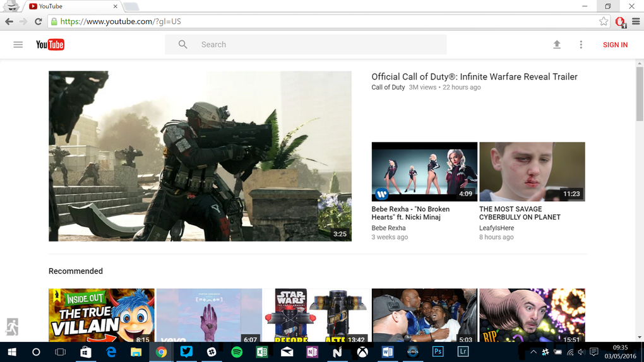The height and width of the screenshot is (362, 644).
Task: Launch Excel from the taskbar
Action: click(x=262, y=352)
